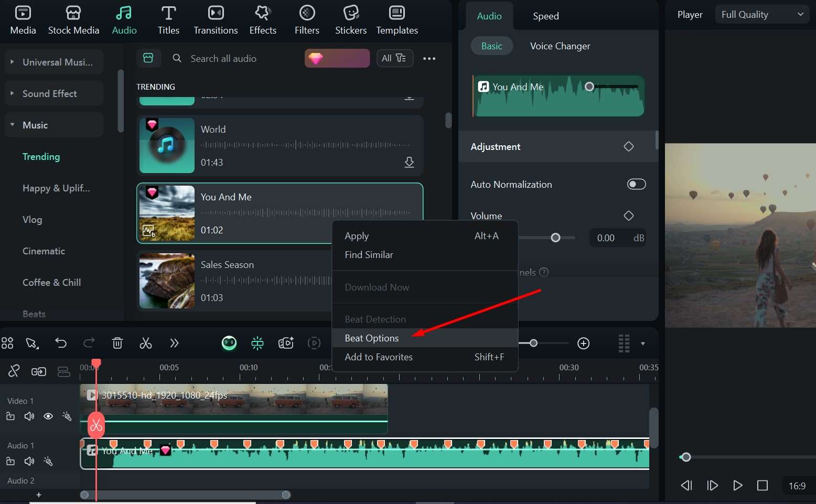The width and height of the screenshot is (816, 504).
Task: Add an Adjustment keyframe diamond
Action: 628,146
